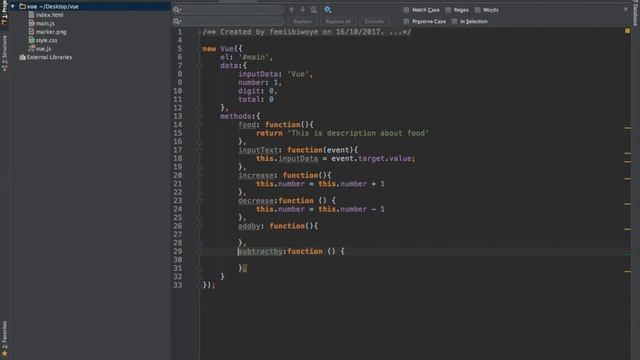Go to previous occurrence arrow

pyautogui.click(x=291, y=10)
